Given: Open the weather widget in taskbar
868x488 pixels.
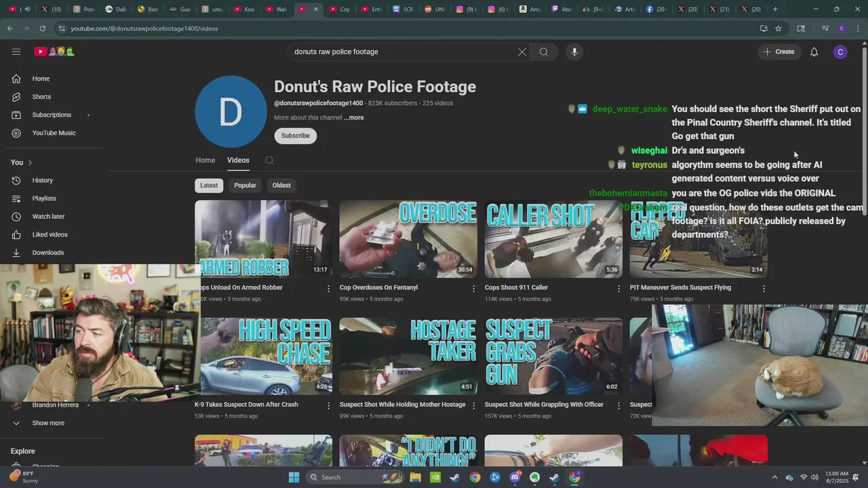Looking at the screenshot, I should pos(24,477).
